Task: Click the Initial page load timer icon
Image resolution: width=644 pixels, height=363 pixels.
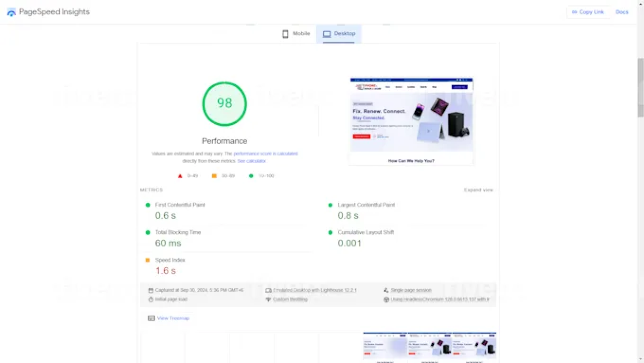Action: coord(151,300)
